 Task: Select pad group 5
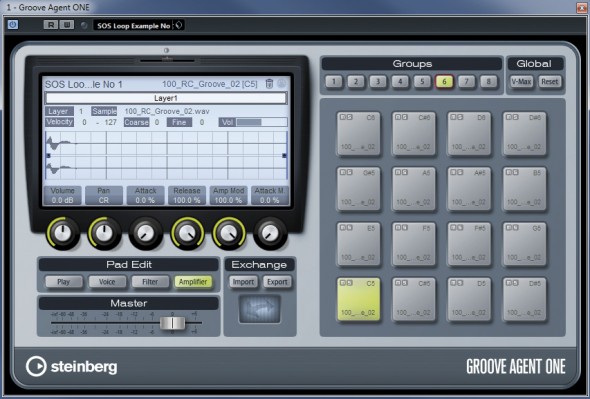pos(422,81)
